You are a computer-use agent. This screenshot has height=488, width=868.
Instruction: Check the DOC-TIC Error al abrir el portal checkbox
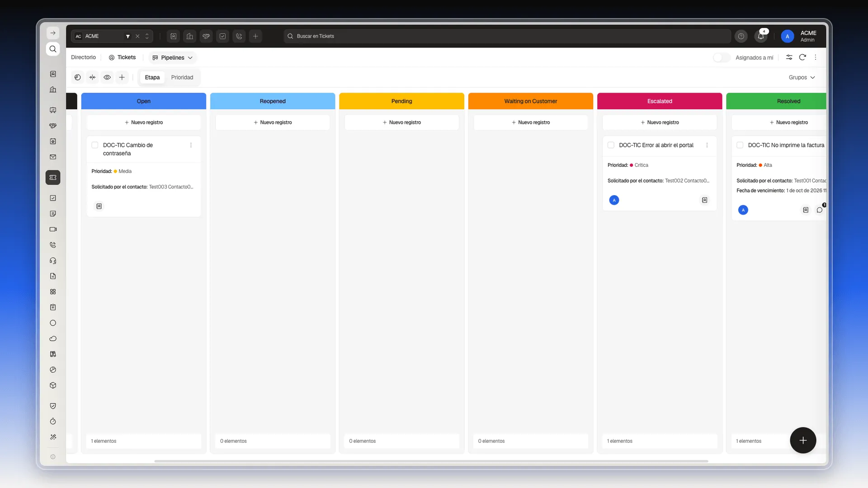click(x=611, y=145)
